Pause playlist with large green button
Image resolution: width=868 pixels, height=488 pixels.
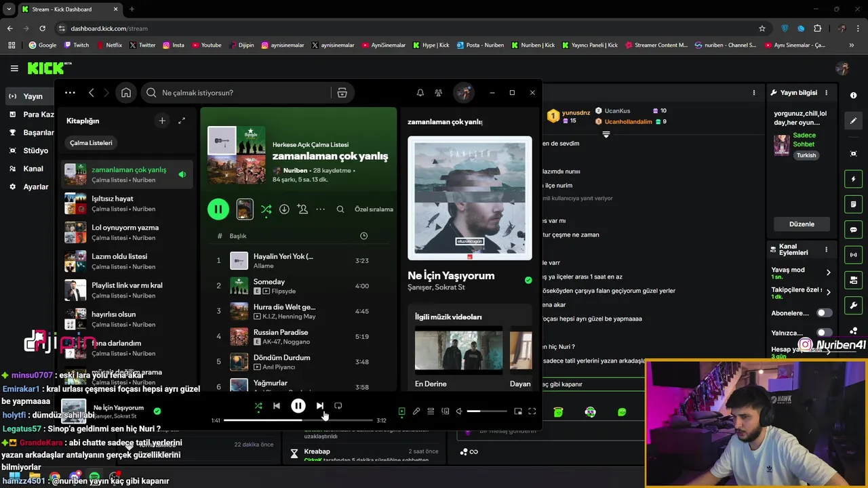pos(218,209)
